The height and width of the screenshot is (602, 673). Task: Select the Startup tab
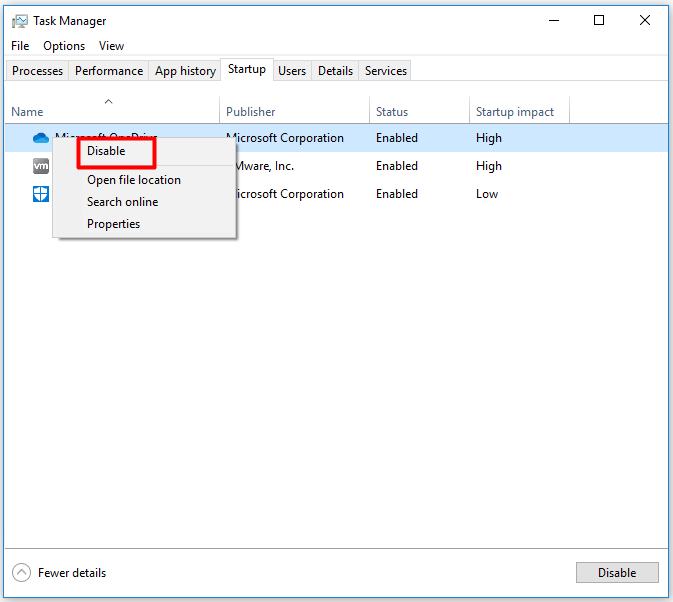(x=247, y=70)
